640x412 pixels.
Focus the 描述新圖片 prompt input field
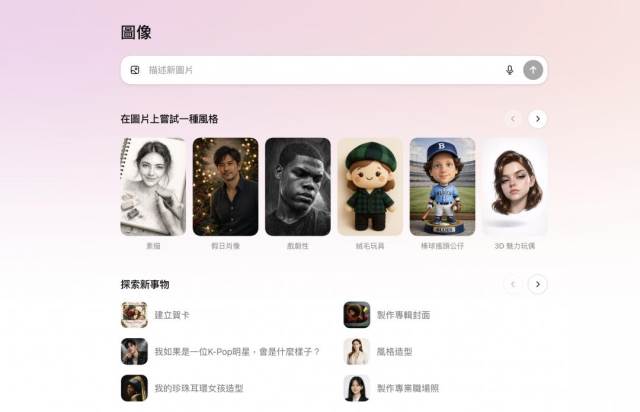pos(322,70)
